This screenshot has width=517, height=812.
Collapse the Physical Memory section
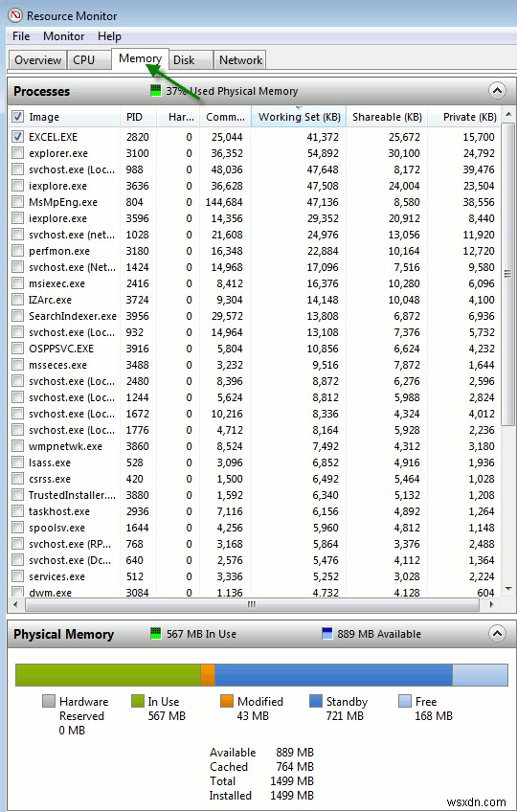pyautogui.click(x=497, y=633)
